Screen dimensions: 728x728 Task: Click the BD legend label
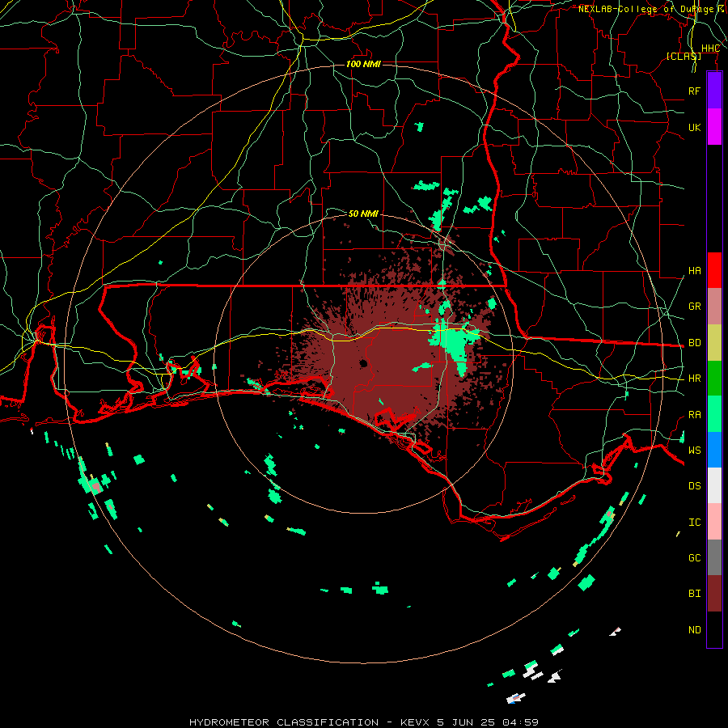pyautogui.click(x=694, y=343)
